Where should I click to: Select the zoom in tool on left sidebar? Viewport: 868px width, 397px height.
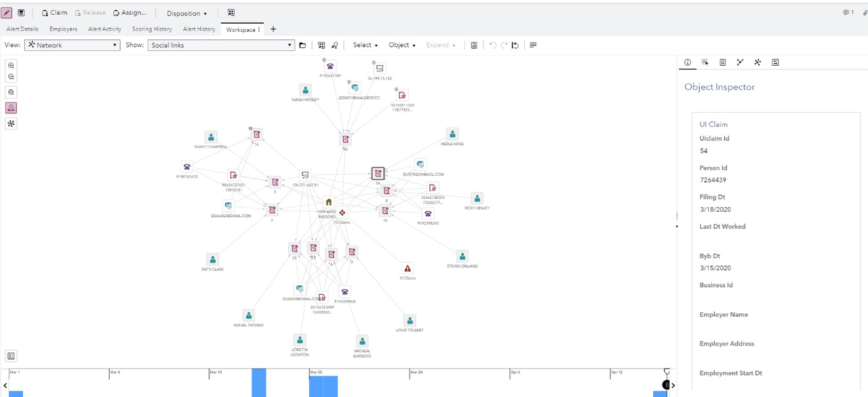point(11,65)
